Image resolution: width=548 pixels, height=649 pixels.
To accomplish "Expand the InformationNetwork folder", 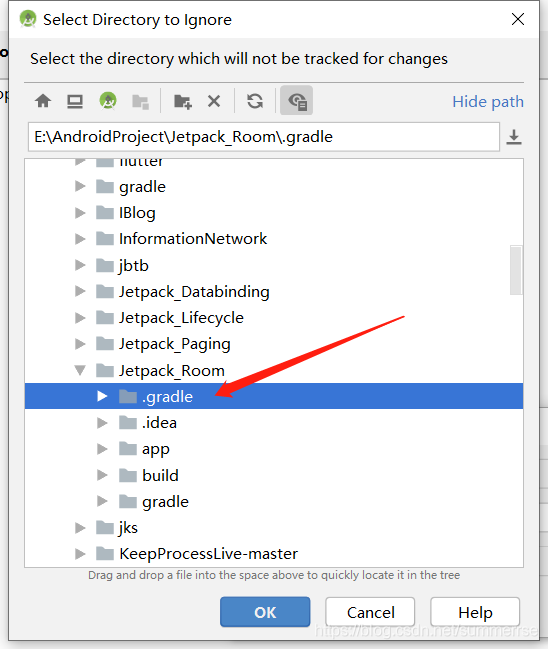I will pyautogui.click(x=80, y=239).
